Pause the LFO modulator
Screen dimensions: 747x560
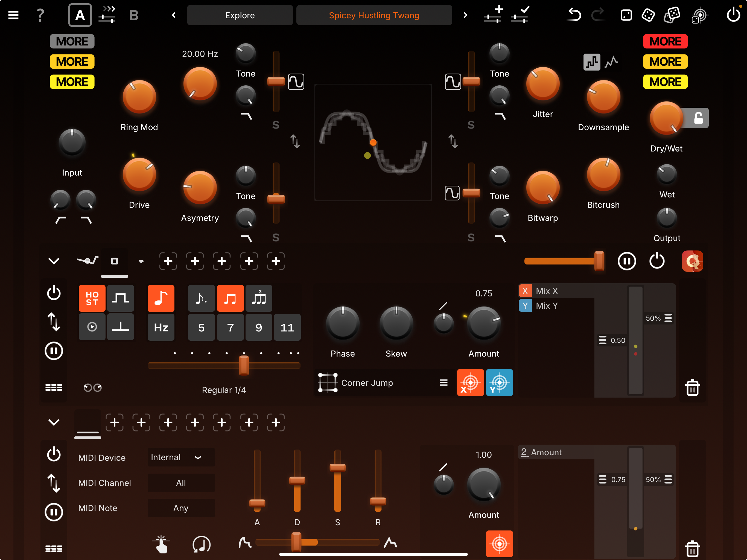pos(54,351)
